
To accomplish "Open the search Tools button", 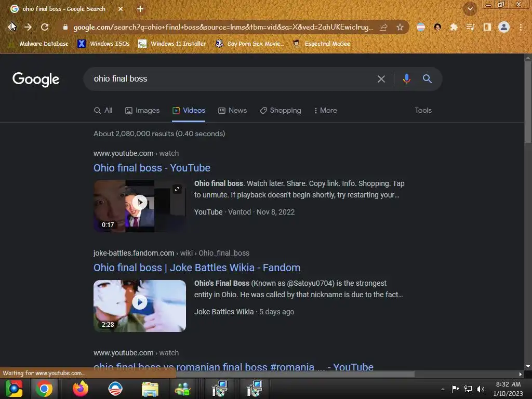I will pyautogui.click(x=423, y=110).
